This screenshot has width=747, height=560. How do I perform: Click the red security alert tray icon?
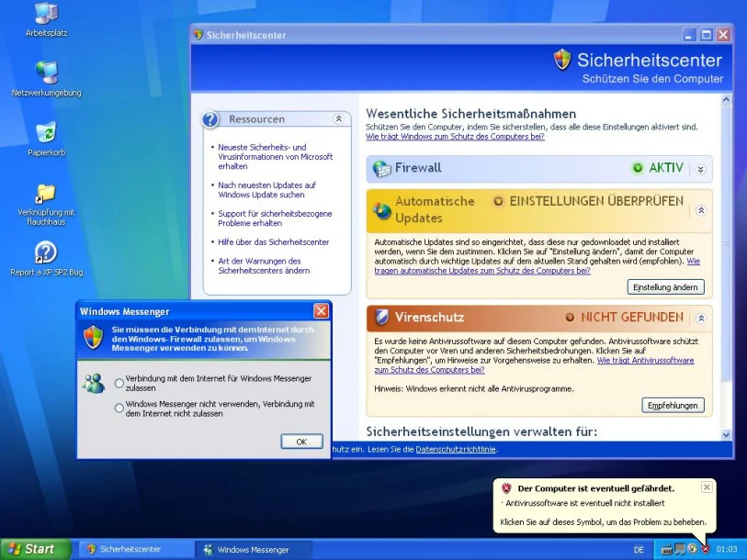(x=706, y=549)
